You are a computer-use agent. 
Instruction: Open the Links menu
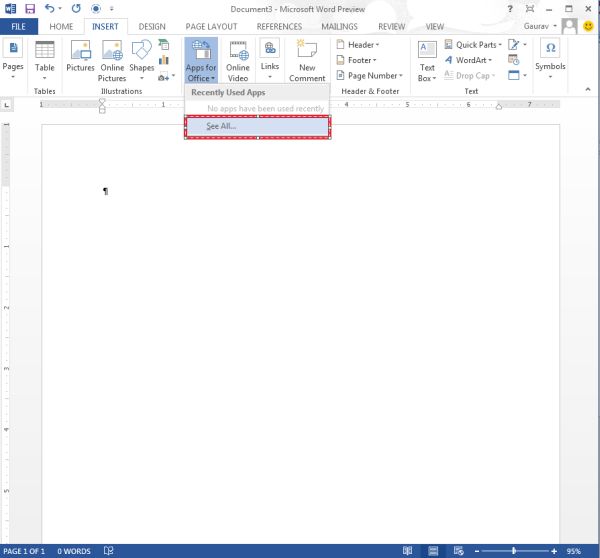point(270,59)
